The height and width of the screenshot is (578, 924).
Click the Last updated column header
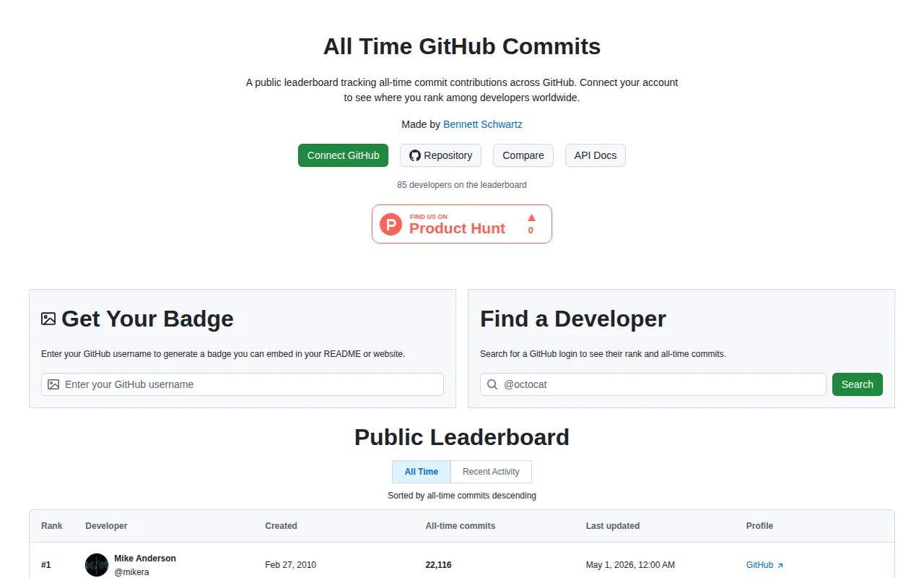(613, 526)
